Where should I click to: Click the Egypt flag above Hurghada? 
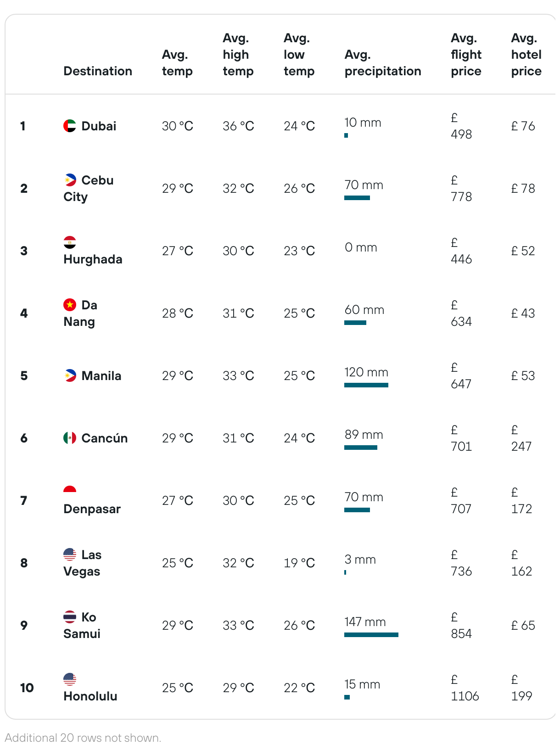point(70,242)
